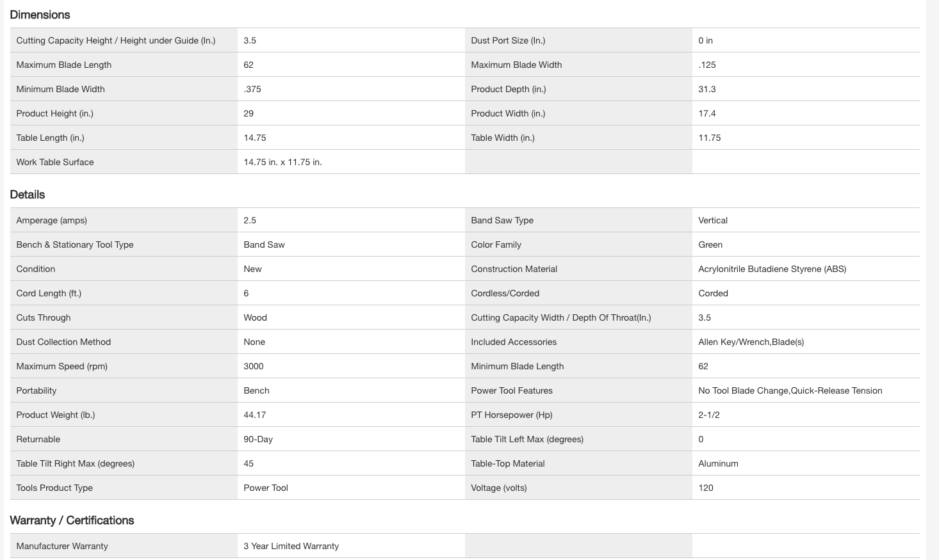Click the Color Family value Green
939x560 pixels.
coord(710,244)
